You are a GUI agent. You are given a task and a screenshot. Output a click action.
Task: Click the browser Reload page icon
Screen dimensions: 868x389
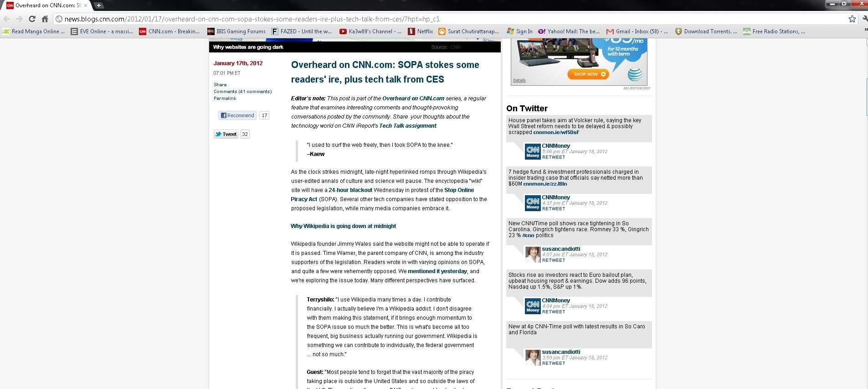pyautogui.click(x=32, y=19)
